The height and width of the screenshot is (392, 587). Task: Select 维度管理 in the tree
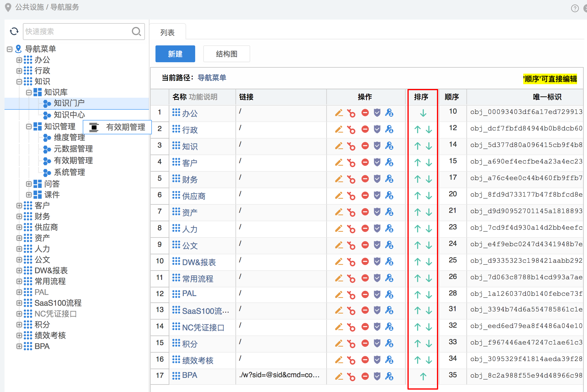coord(69,137)
